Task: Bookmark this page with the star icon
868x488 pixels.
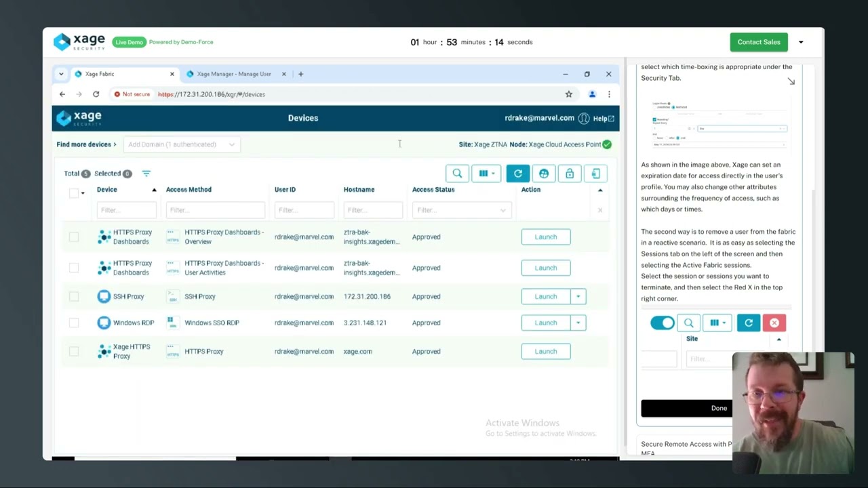Action: tap(569, 94)
